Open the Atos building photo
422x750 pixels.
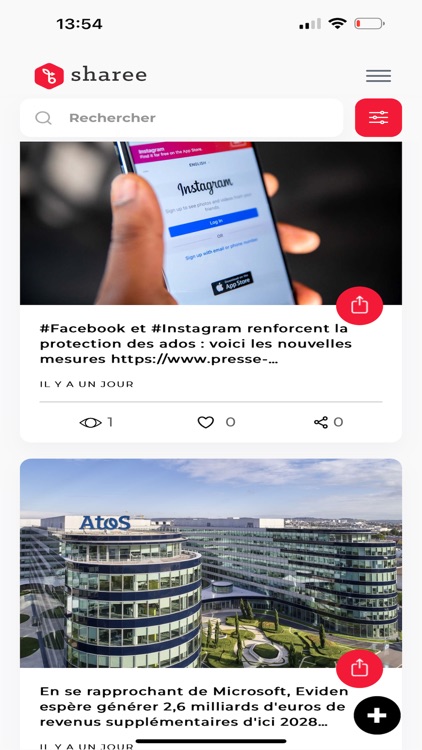tap(211, 563)
